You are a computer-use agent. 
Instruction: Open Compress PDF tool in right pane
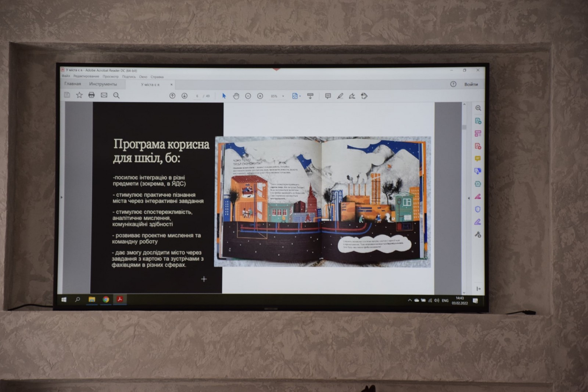(x=478, y=184)
